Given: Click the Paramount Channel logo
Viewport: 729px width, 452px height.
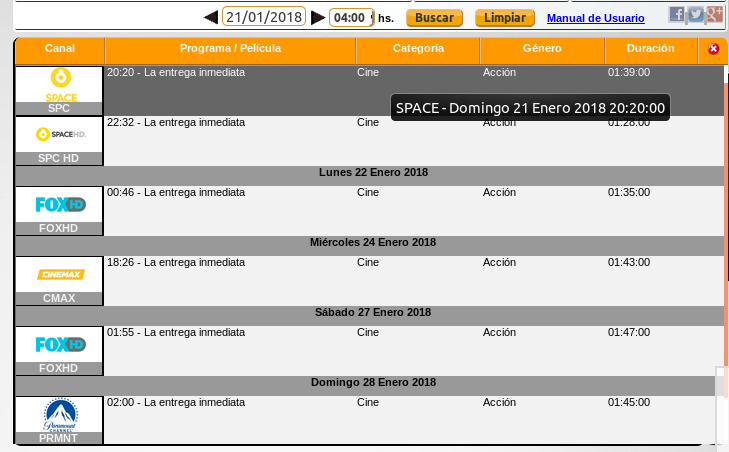Looking at the screenshot, I should click(59, 414).
